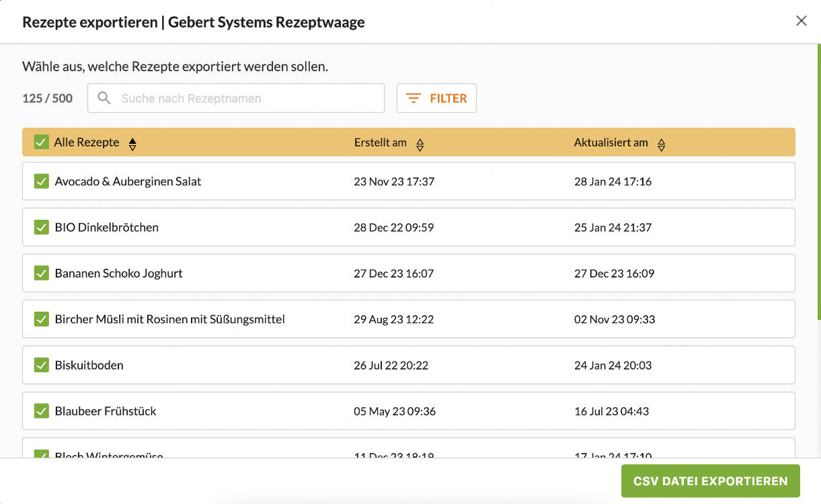Focus the recipe name search field
Screen dimensions: 821x504
236,98
